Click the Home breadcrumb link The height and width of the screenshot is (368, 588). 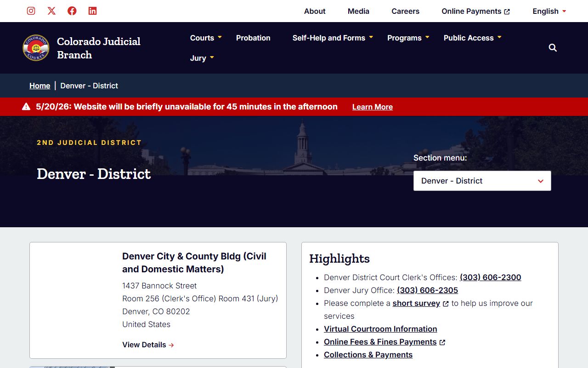pyautogui.click(x=40, y=86)
